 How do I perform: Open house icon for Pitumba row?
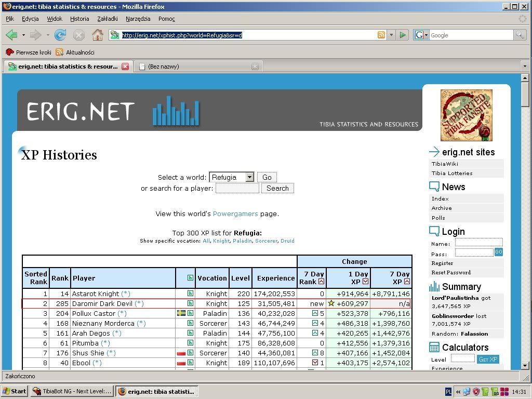[190, 343]
